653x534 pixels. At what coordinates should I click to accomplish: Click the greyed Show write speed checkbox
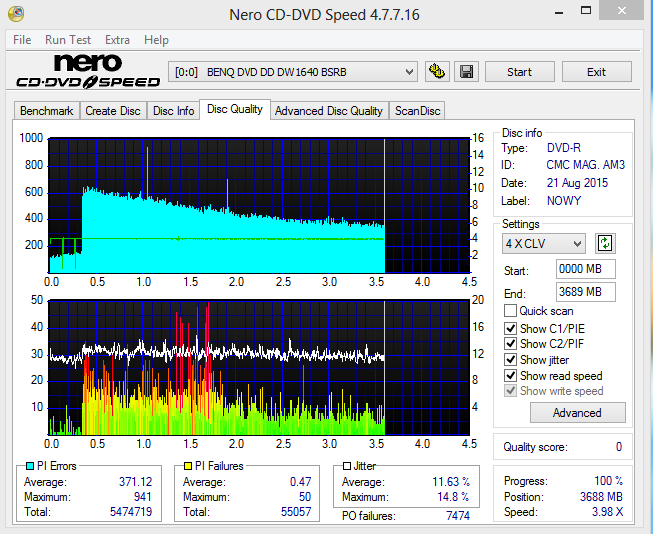[x=510, y=391]
